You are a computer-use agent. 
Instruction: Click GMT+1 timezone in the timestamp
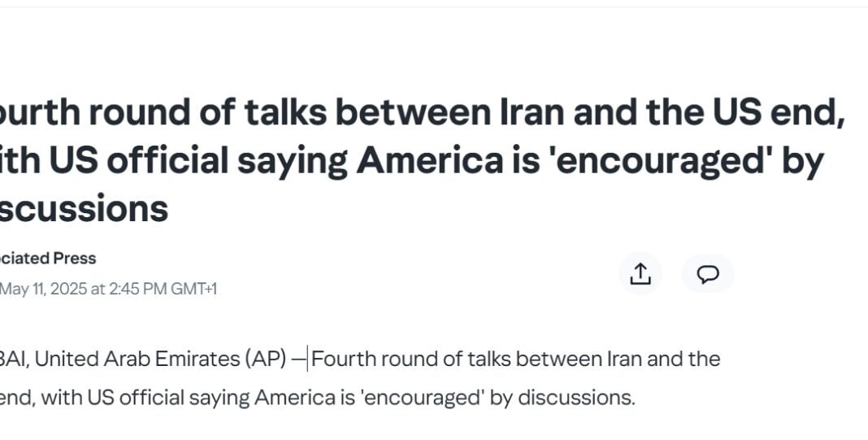click(x=193, y=289)
